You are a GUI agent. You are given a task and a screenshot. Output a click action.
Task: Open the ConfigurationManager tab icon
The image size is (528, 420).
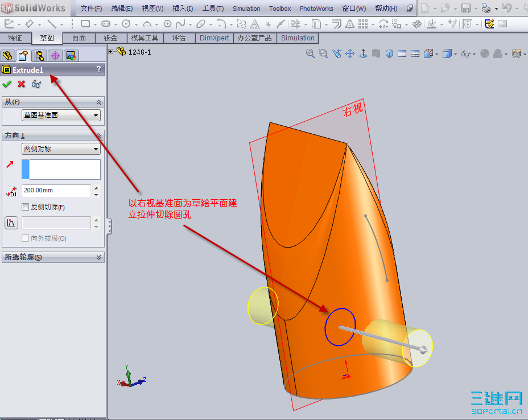(39, 56)
